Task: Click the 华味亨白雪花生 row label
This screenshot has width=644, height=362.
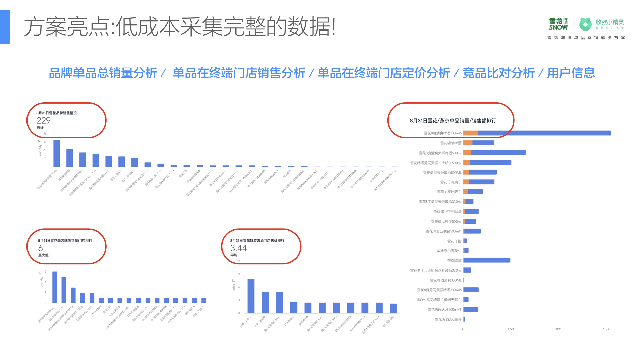Action: [449, 251]
